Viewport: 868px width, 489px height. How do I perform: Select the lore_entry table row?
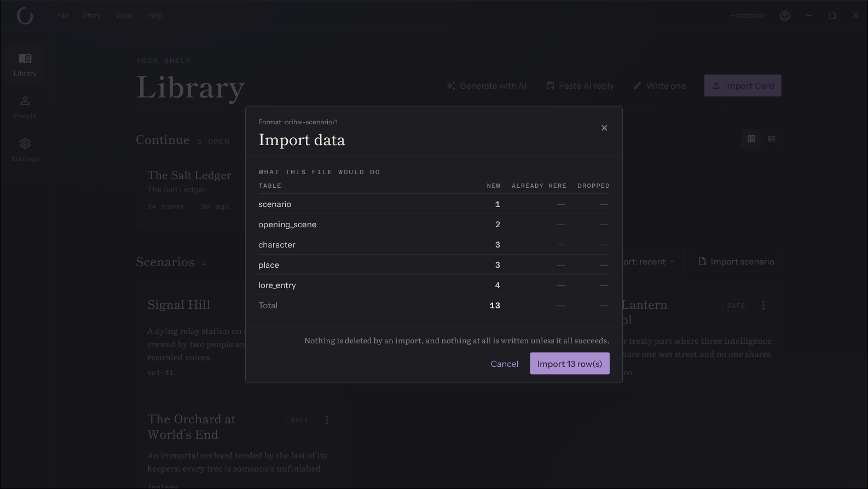[433, 285]
